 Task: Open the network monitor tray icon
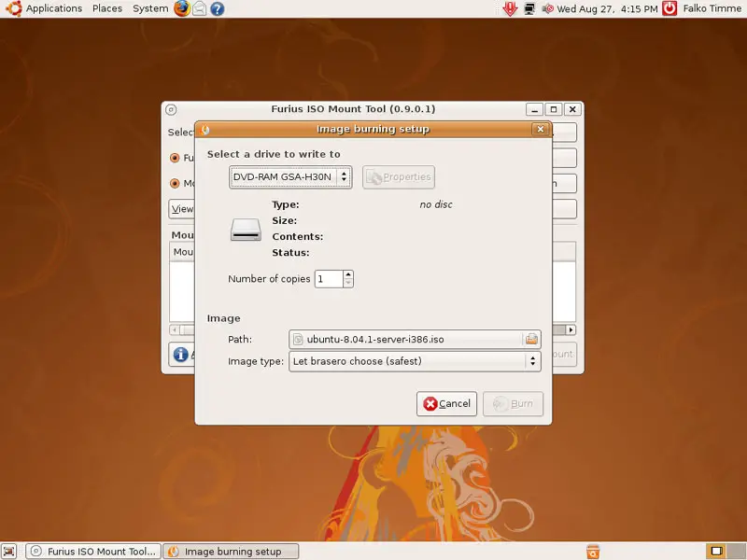(x=529, y=8)
